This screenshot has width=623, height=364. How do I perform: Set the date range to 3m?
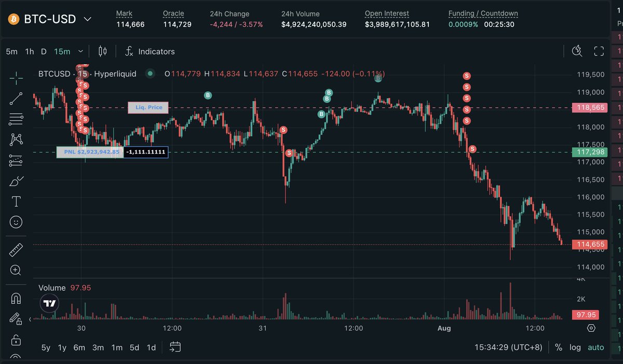tap(98, 347)
